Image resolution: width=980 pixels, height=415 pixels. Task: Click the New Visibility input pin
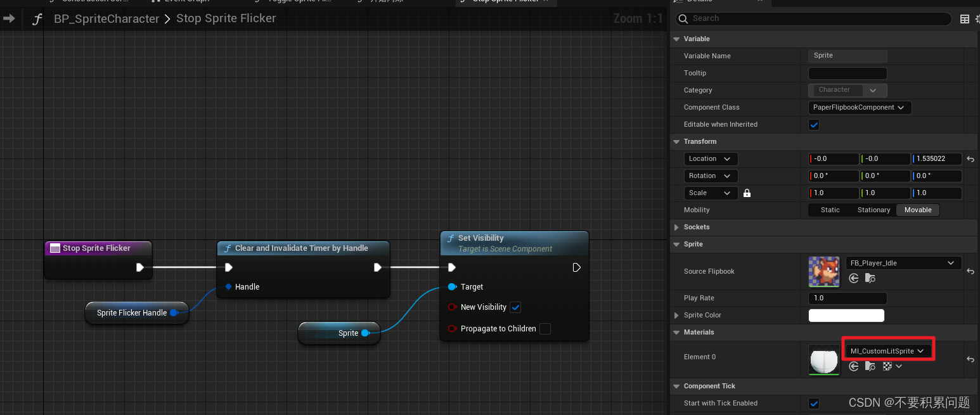click(x=452, y=307)
